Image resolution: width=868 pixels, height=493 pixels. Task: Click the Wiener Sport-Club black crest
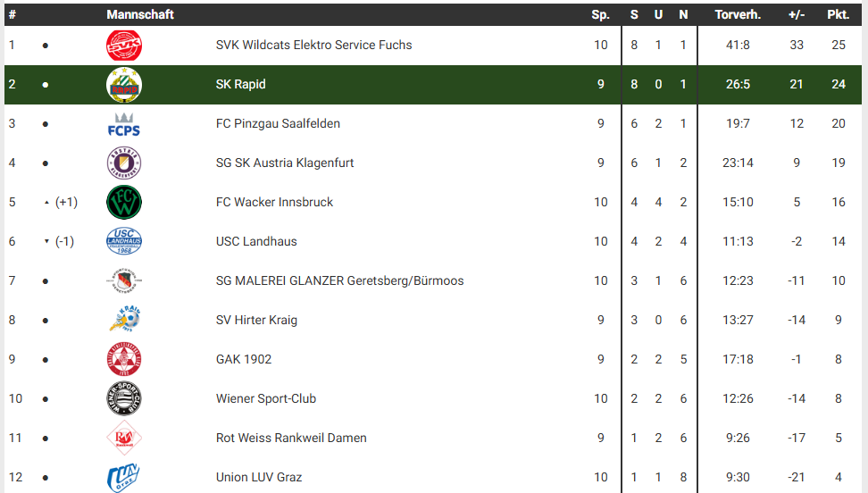[x=123, y=398]
